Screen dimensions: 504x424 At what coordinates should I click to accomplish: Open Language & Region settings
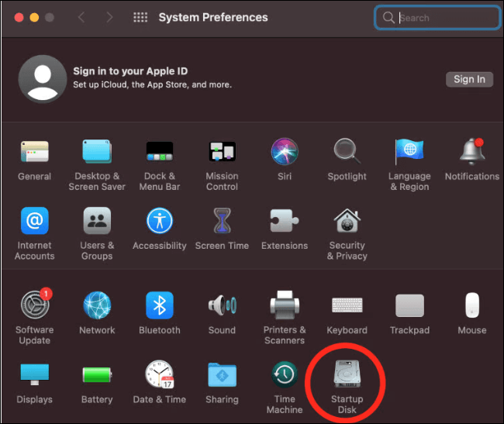[409, 152]
